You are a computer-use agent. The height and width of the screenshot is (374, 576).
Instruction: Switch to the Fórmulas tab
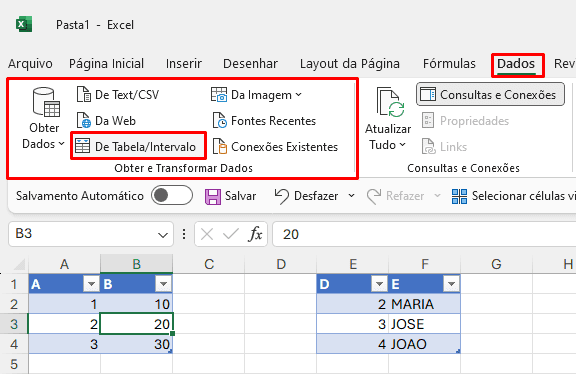[449, 64]
